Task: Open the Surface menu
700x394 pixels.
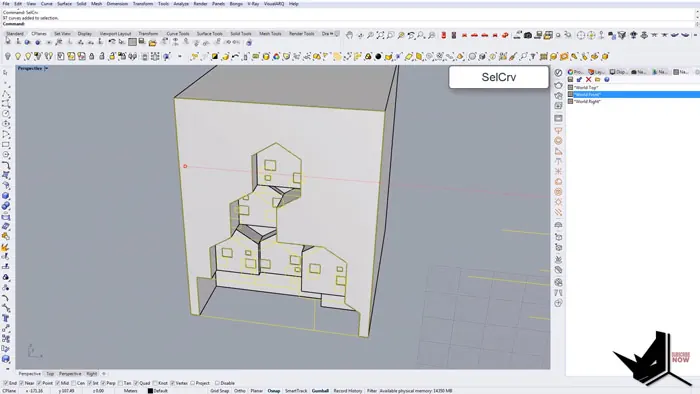Action: pyautogui.click(x=64, y=4)
